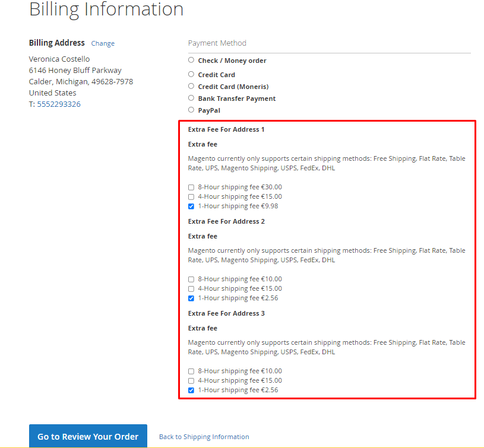The width and height of the screenshot is (484, 448).
Task: Click the Billing Information page heading
Action: coord(106,9)
